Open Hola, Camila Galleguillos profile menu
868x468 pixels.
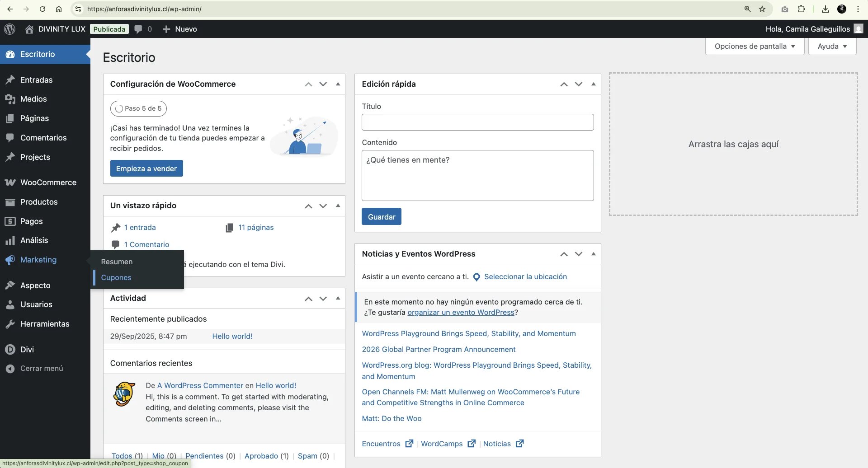(814, 29)
